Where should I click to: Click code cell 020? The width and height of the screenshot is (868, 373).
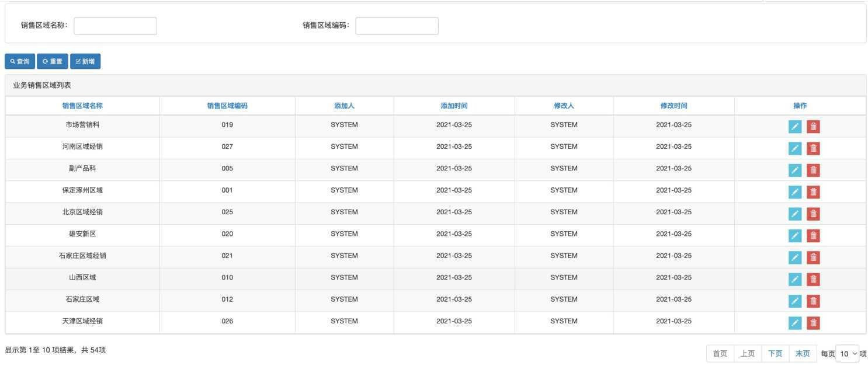coord(227,234)
